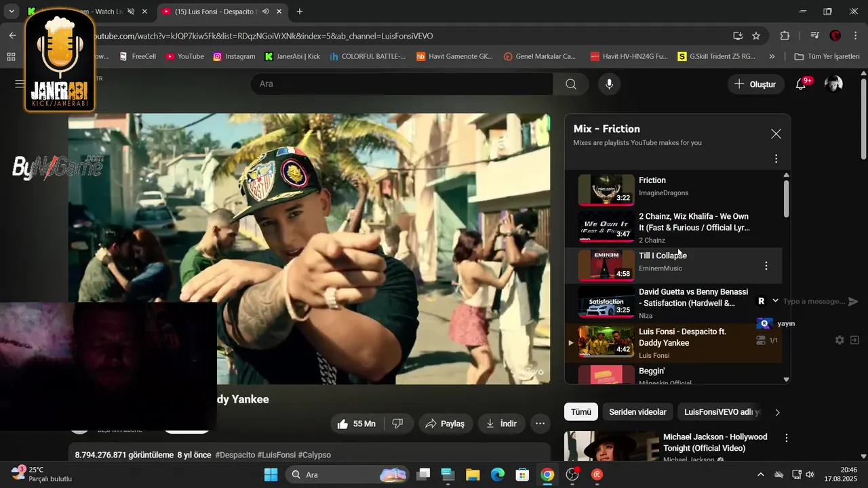Open the Havit Gamenote GK bookmark

(x=454, y=56)
